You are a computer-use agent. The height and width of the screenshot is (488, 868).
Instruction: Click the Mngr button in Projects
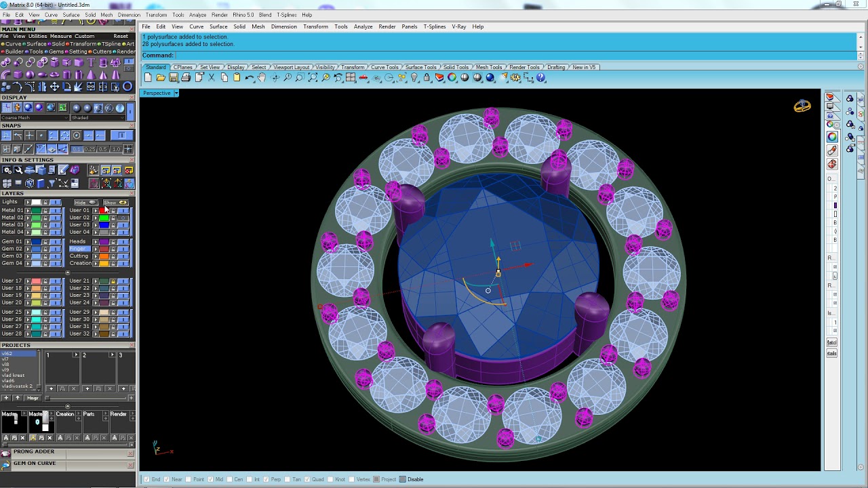click(33, 398)
